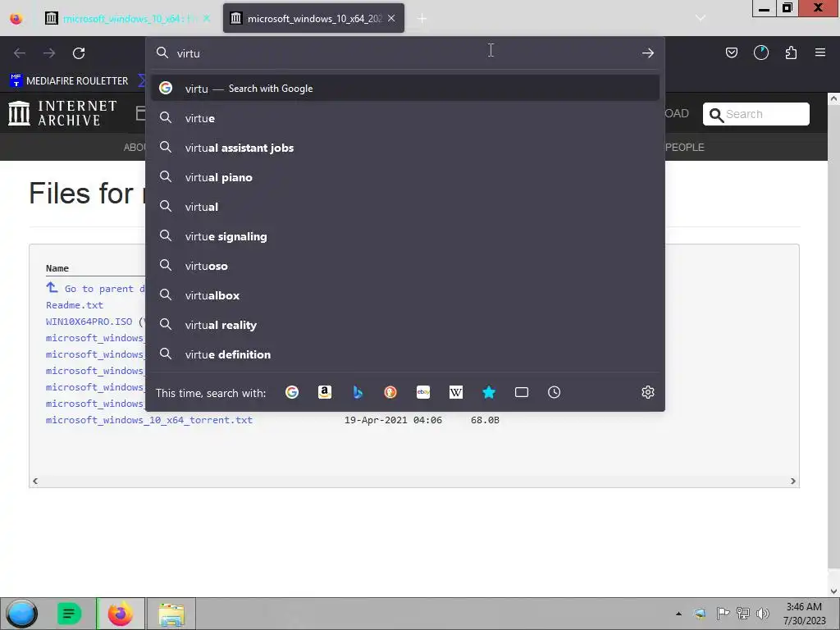This screenshot has width=840, height=630.
Task: Click into the address bar text 'virtu'
Action: pyautogui.click(x=189, y=53)
